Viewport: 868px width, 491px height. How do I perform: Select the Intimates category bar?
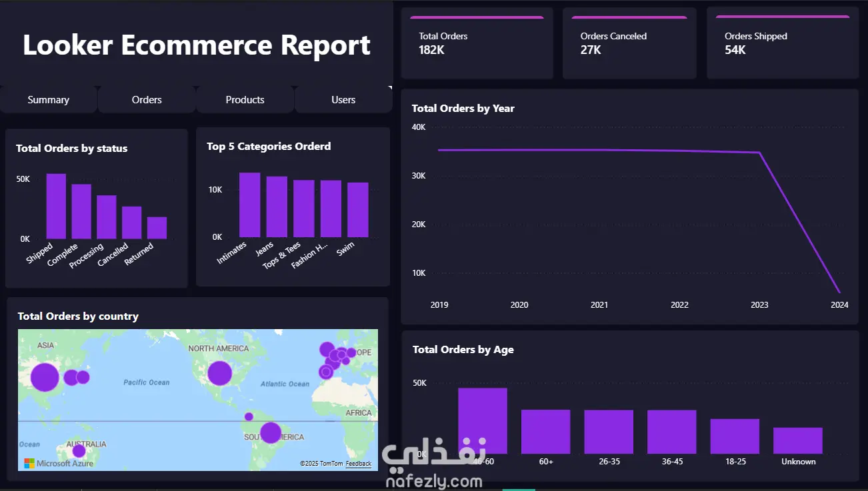[x=250, y=205]
